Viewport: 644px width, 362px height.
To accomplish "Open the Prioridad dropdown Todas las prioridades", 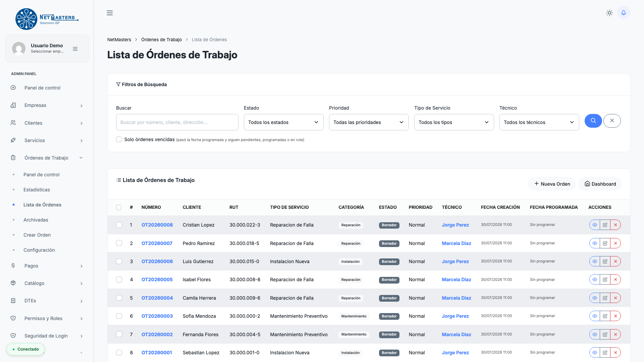I will point(369,122).
